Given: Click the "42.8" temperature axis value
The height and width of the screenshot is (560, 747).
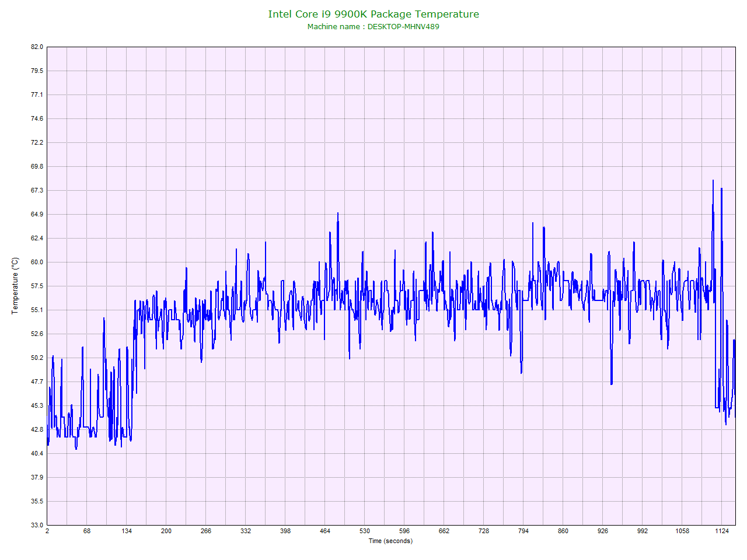Looking at the screenshot, I should [x=37, y=429].
